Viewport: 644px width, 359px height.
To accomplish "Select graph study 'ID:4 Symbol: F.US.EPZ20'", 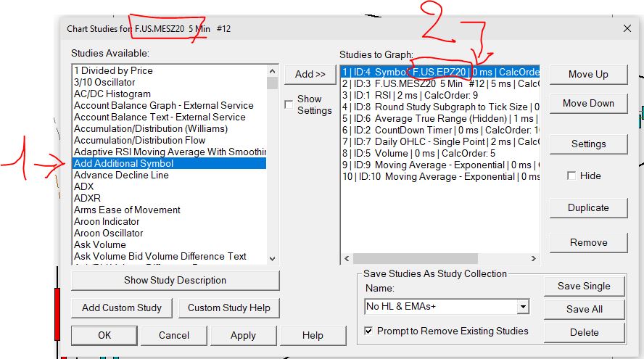I will (x=440, y=73).
